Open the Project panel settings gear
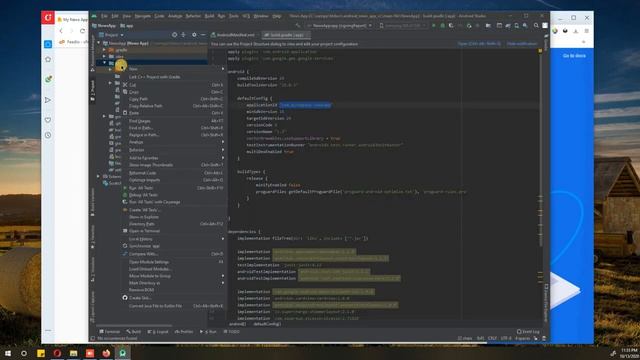Screen dimensions: 640x360 (194, 35)
